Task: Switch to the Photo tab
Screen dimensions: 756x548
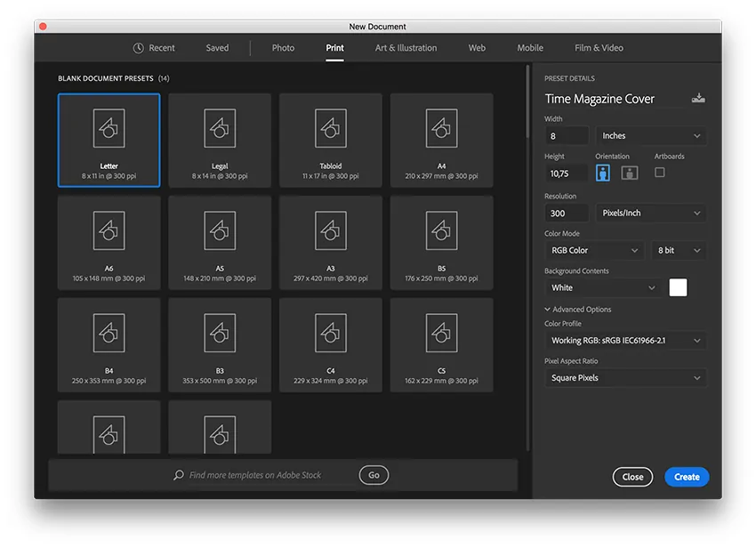Action: pyautogui.click(x=283, y=48)
